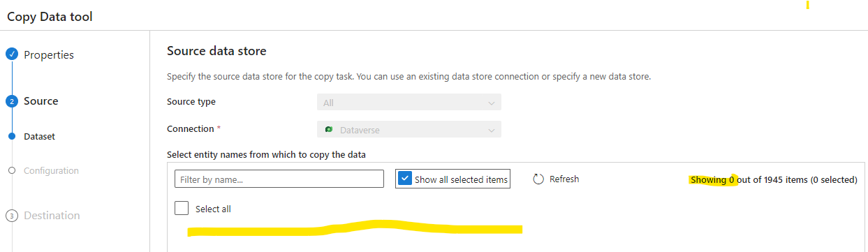Go to the Properties step

(x=49, y=55)
